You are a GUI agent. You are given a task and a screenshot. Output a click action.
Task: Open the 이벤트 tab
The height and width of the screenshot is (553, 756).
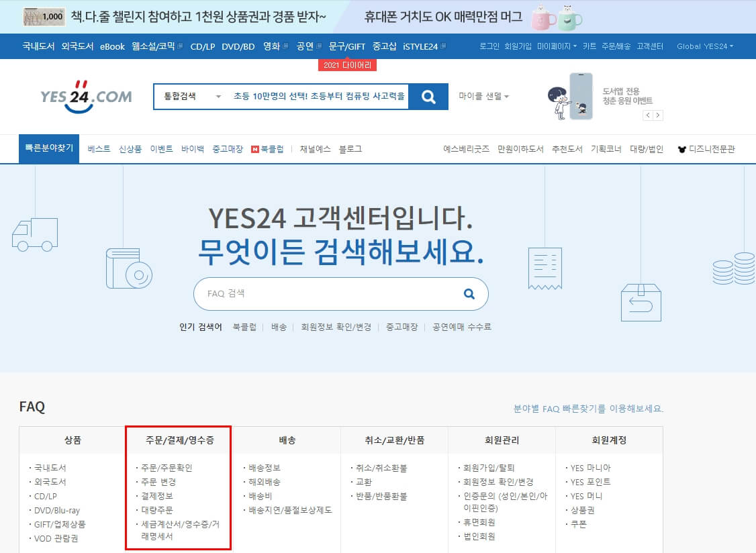click(162, 149)
